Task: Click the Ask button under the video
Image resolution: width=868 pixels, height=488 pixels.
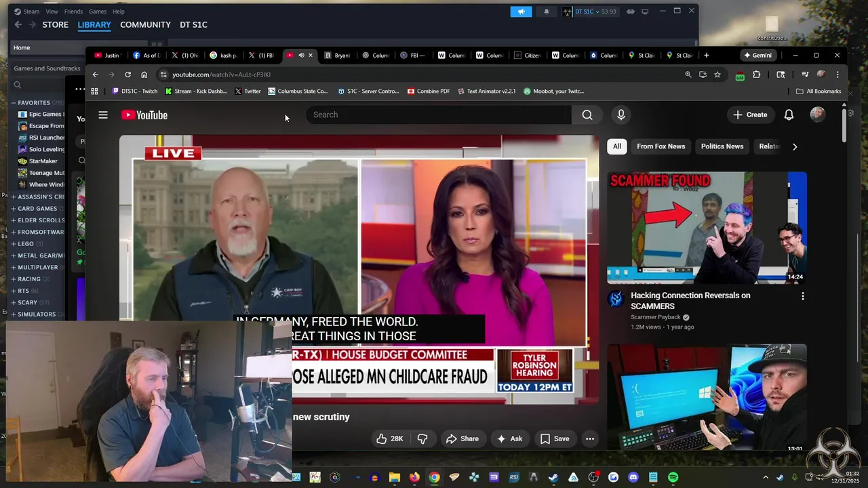Action: 509,439
